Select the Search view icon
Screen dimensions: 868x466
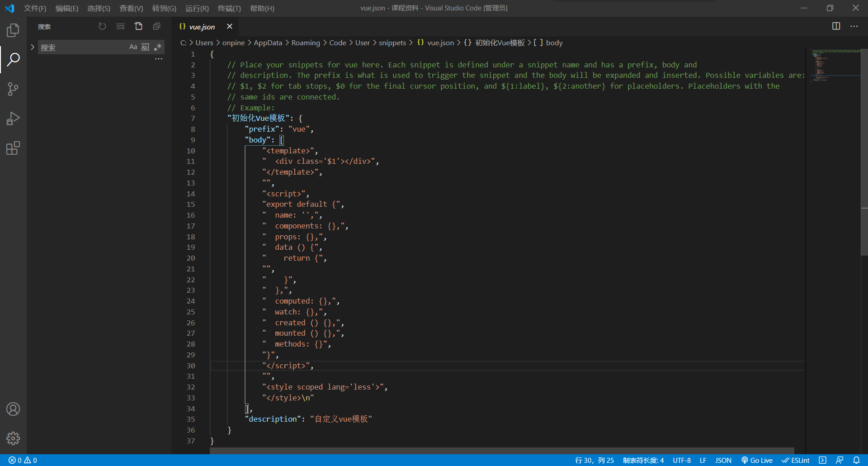point(13,59)
